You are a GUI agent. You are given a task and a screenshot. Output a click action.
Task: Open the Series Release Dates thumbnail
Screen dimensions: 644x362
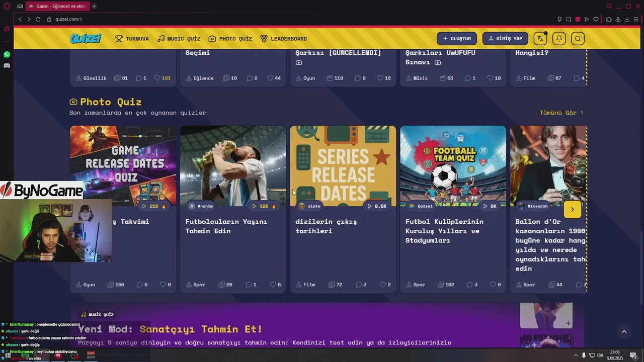pos(343,166)
